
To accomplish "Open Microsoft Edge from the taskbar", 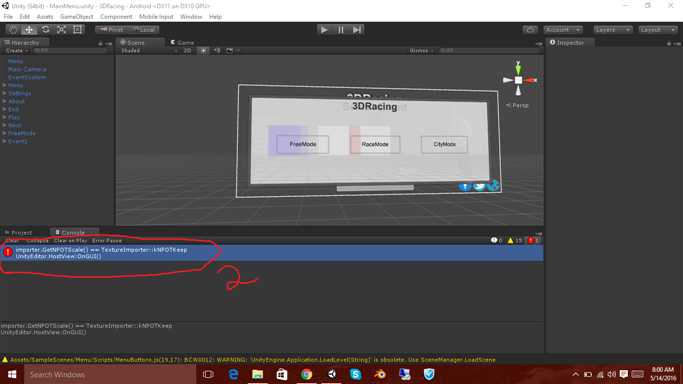I will pyautogui.click(x=233, y=374).
